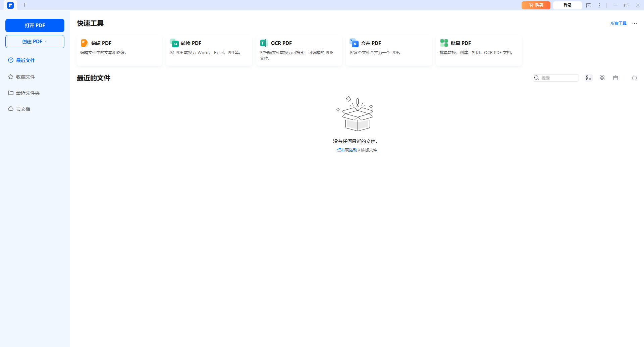Open the title bar more options menu
This screenshot has width=644, height=347.
599,5
